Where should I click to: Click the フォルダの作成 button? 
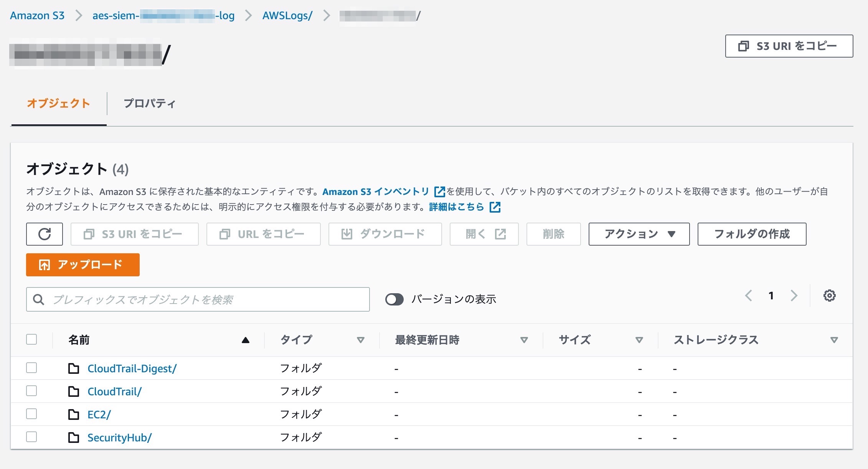click(752, 234)
